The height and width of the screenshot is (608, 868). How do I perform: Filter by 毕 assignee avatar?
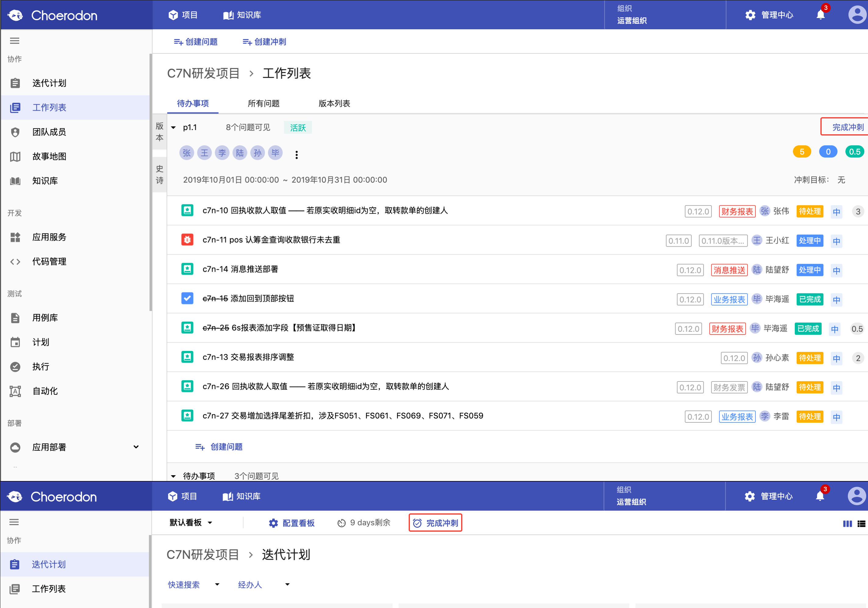tap(276, 153)
